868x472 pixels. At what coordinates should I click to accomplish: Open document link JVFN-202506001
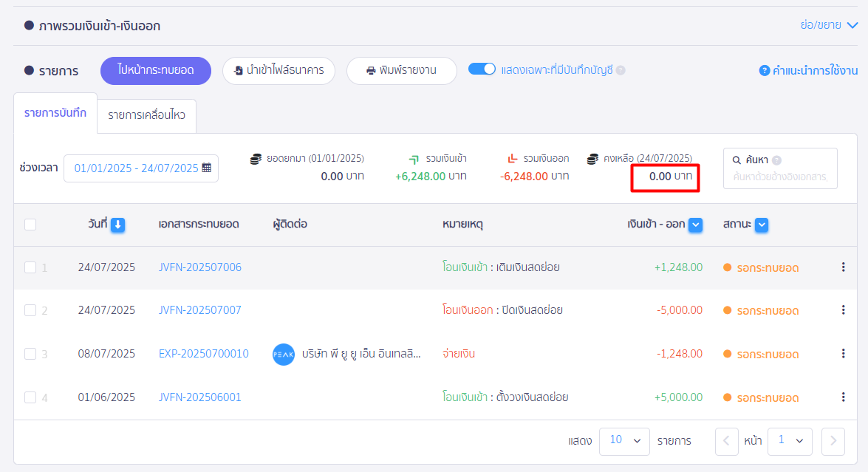[200, 397]
